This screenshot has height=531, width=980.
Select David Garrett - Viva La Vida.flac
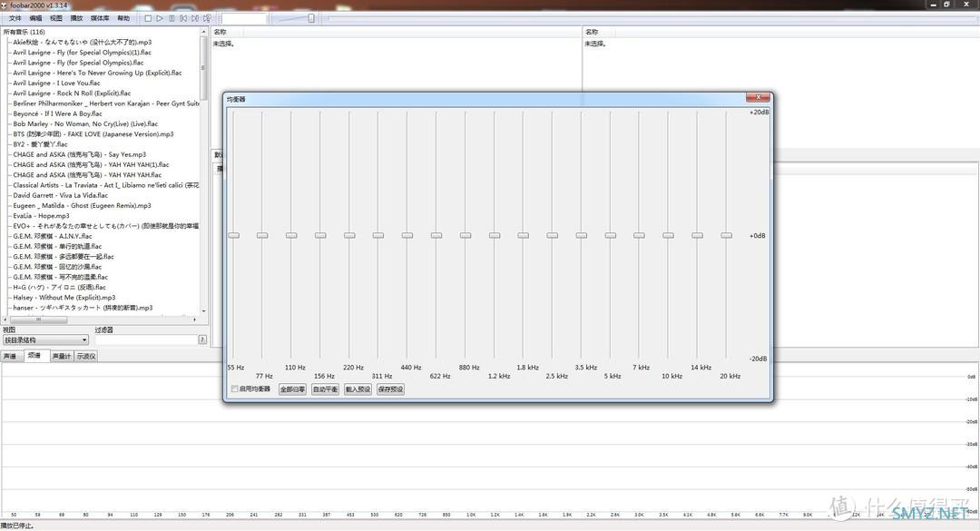(x=61, y=195)
